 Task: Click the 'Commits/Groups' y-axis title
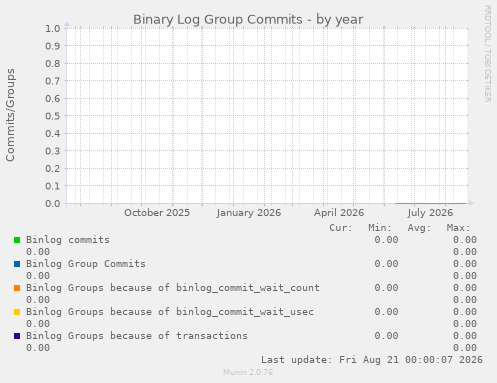[10, 115]
